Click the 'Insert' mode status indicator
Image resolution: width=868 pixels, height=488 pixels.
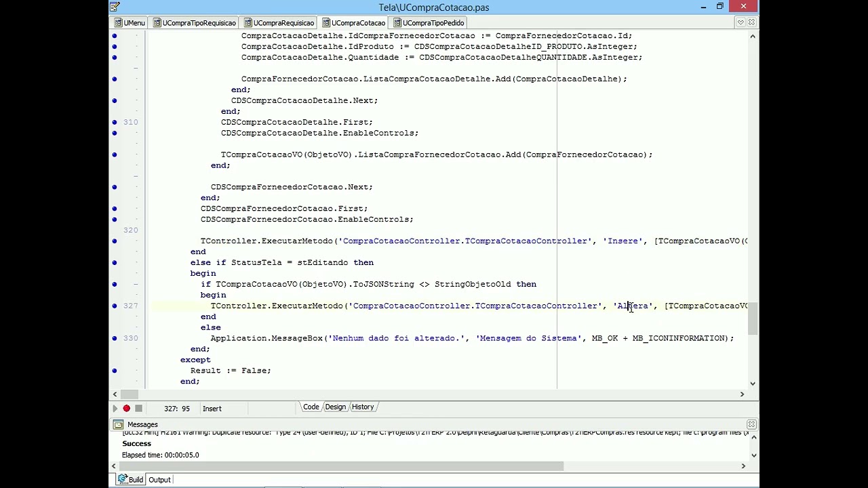(212, 409)
